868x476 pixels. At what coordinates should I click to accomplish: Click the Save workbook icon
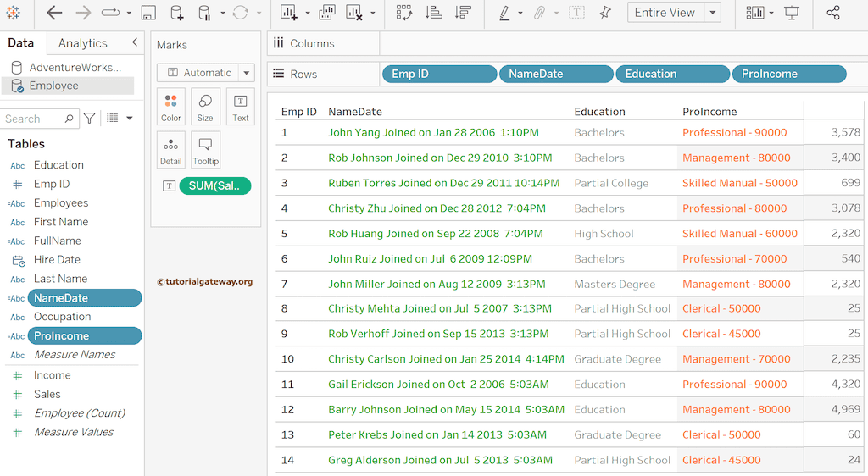coord(148,13)
